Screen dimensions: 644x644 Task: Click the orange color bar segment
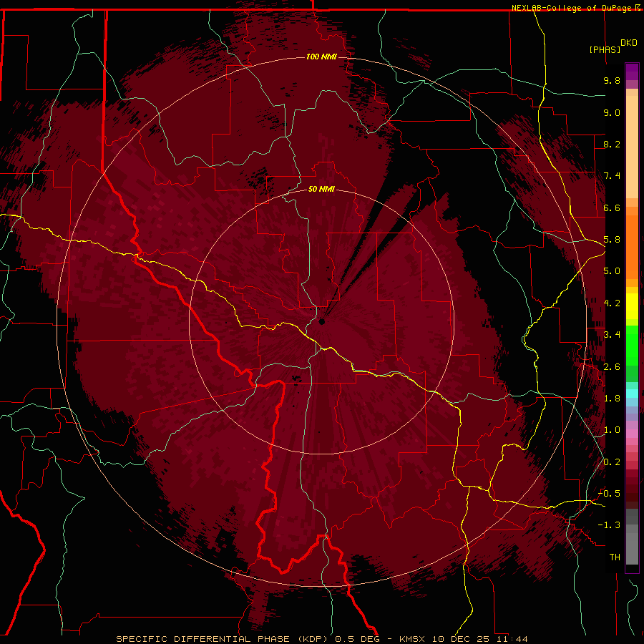(x=632, y=247)
